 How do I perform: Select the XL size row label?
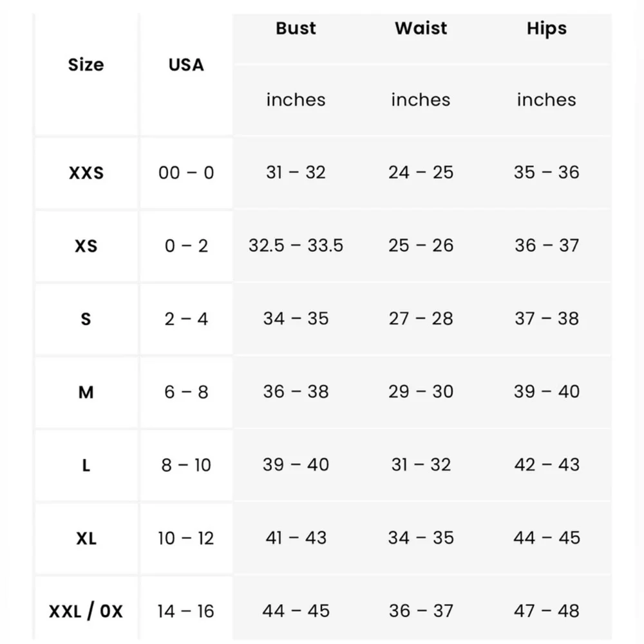86,538
